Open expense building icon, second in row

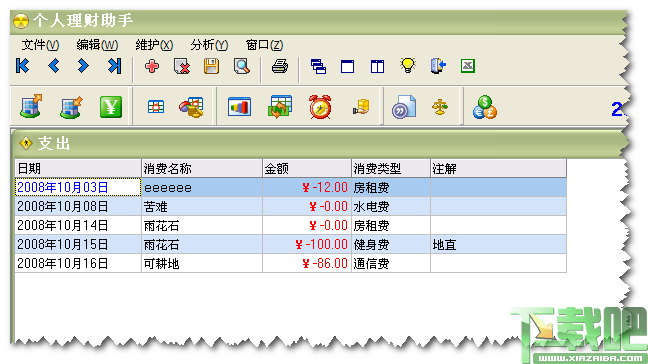pos(71,107)
